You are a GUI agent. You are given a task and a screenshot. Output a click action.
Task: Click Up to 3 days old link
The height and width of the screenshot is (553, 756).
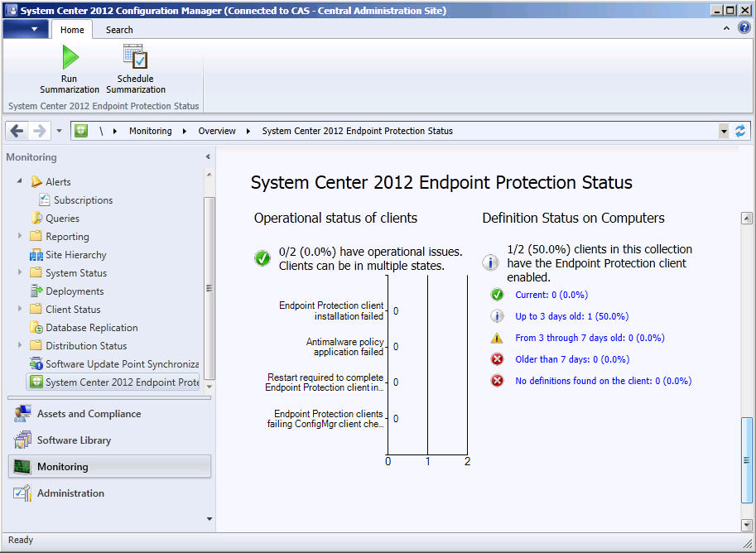click(x=572, y=316)
